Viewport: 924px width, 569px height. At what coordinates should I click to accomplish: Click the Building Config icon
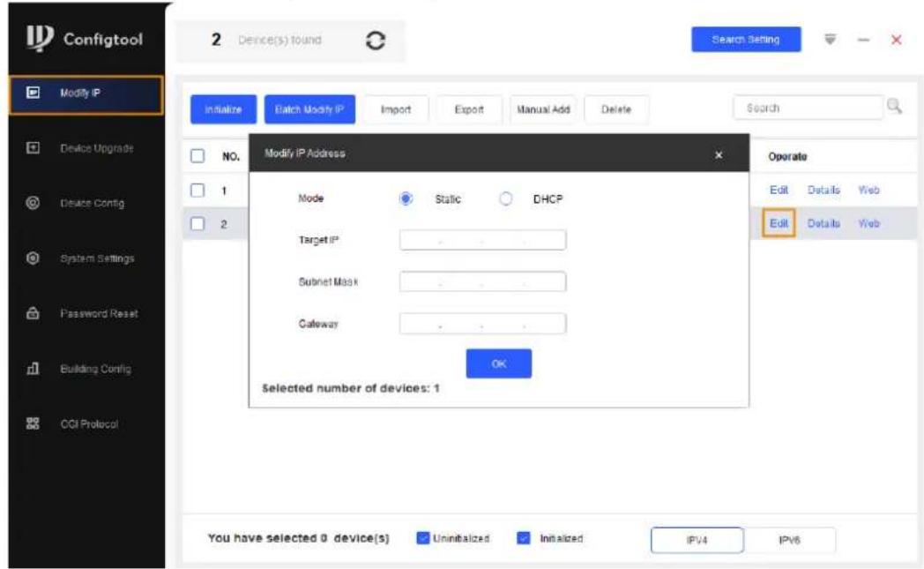click(x=33, y=369)
